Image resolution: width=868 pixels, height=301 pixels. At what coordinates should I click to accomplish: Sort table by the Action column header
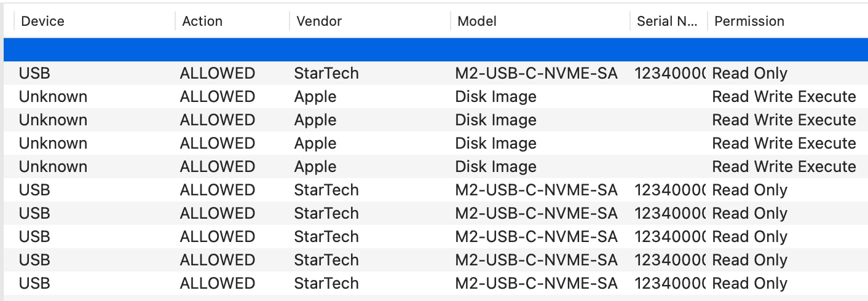click(232, 21)
